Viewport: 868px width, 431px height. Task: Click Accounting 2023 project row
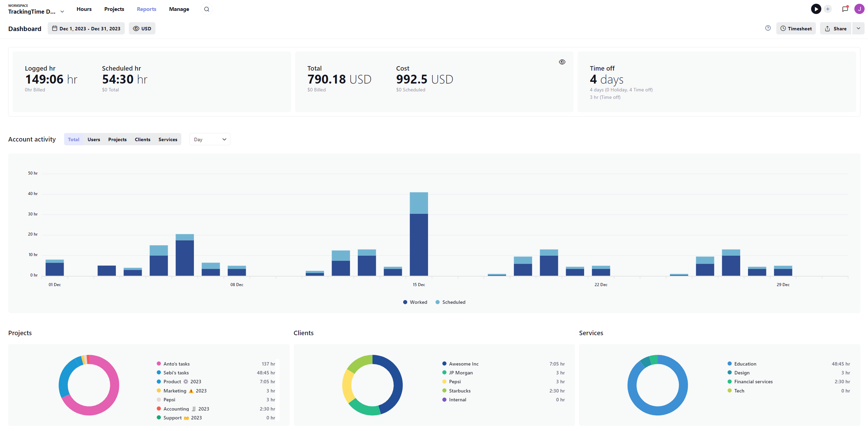coord(216,409)
